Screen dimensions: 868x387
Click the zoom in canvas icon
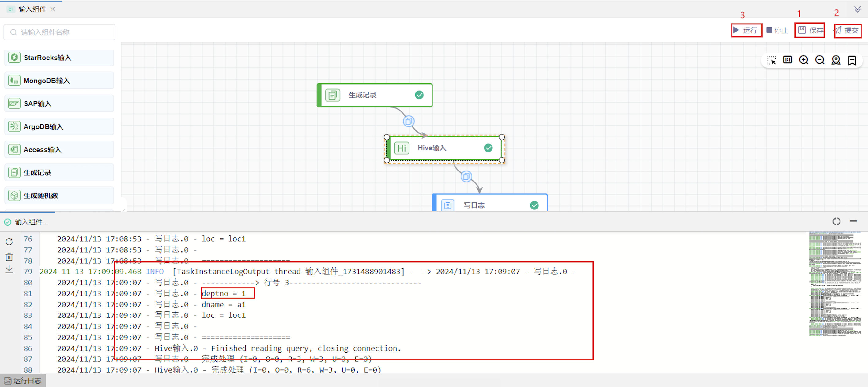803,60
